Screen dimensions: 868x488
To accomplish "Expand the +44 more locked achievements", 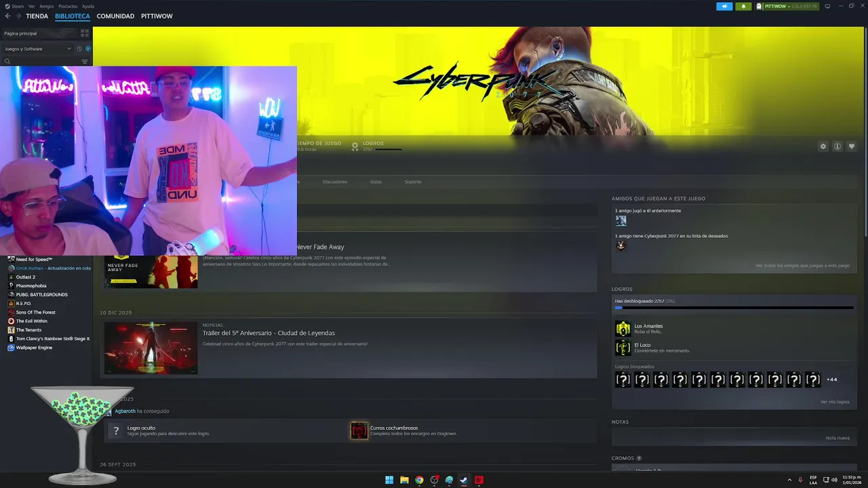I will click(x=831, y=380).
